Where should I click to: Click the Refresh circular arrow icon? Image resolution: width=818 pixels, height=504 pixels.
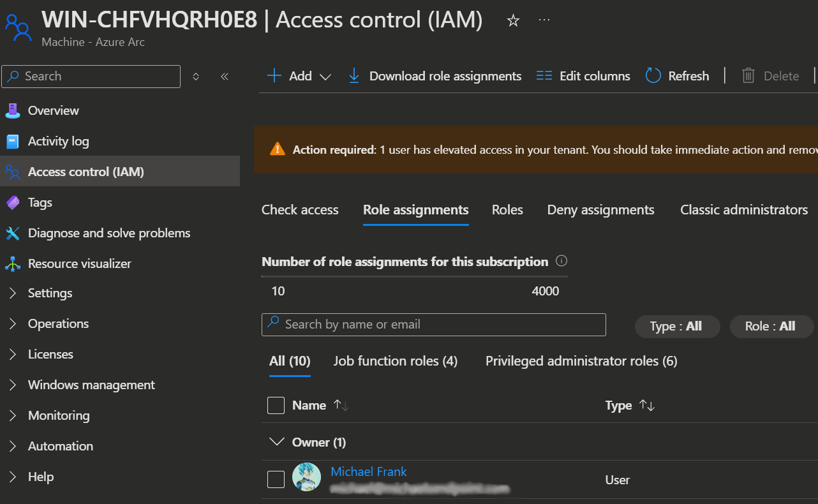point(653,76)
